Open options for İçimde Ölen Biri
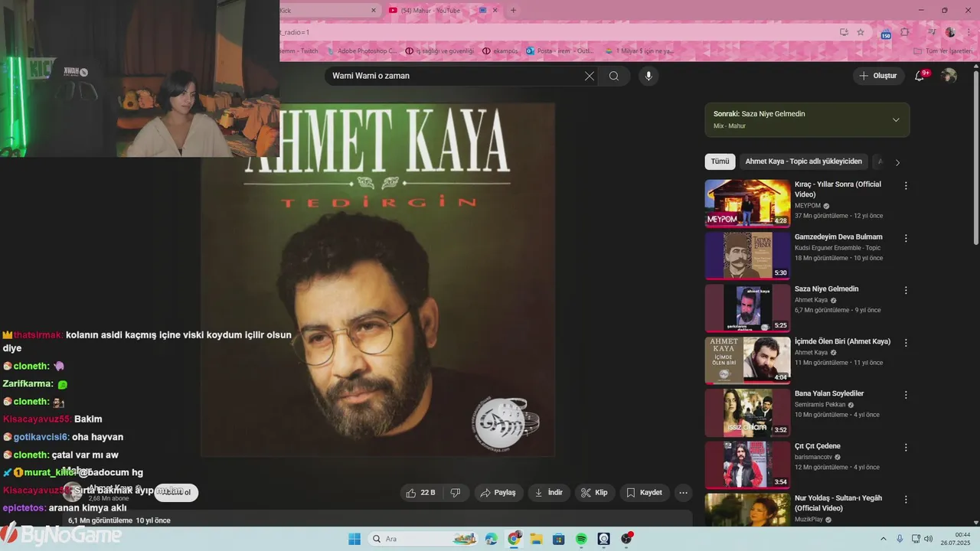 [x=906, y=343]
